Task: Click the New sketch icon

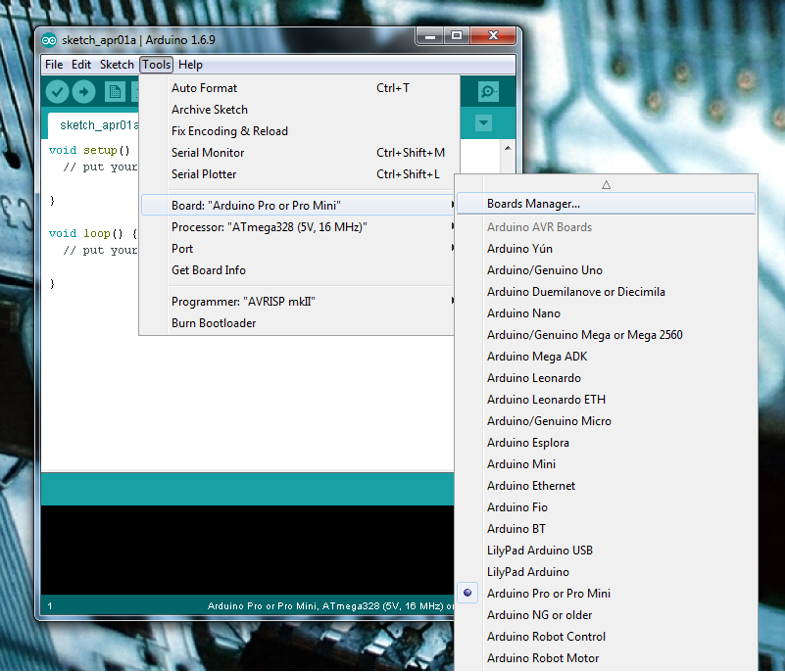Action: [x=115, y=91]
